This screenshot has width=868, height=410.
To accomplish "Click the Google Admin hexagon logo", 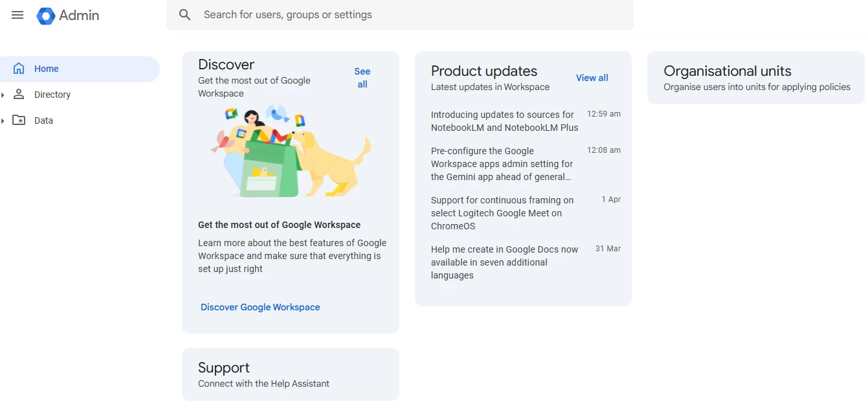I will 45,16.
